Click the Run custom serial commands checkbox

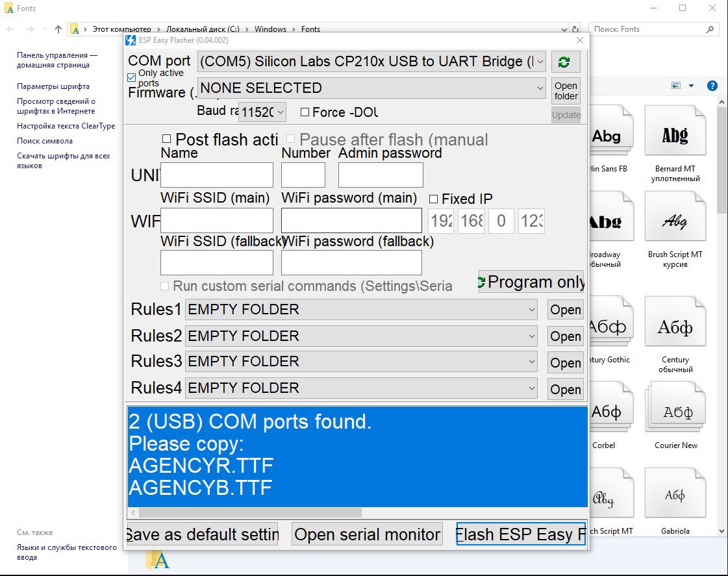tap(164, 286)
